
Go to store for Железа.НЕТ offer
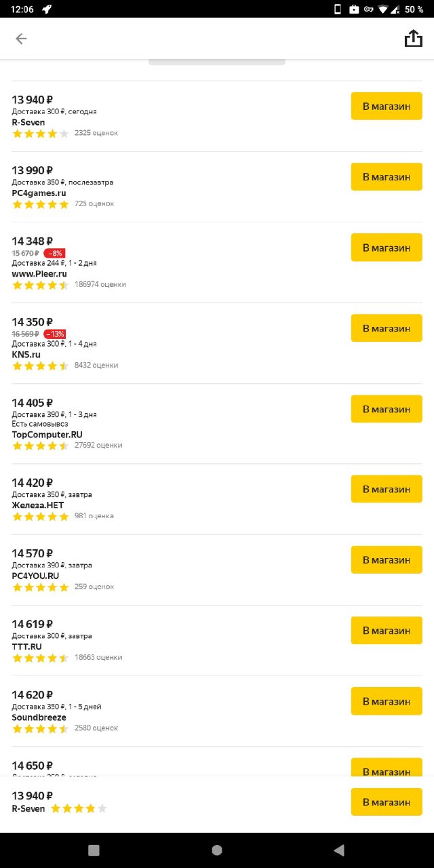(387, 489)
